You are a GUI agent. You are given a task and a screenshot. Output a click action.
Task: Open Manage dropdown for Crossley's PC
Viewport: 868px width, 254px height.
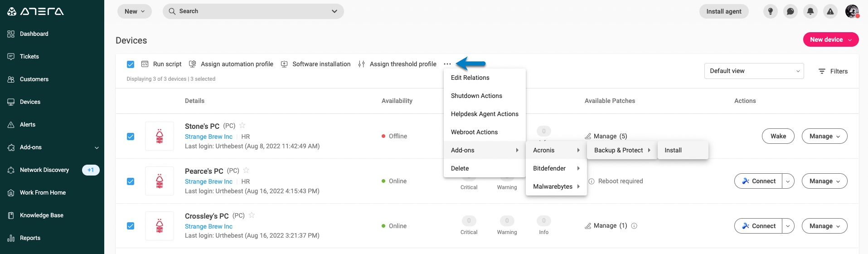824,226
